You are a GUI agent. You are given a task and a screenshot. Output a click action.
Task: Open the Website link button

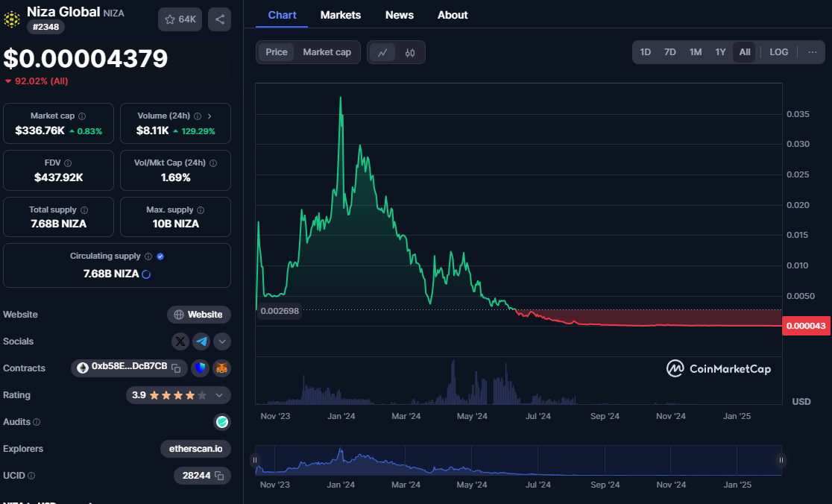pyautogui.click(x=199, y=315)
